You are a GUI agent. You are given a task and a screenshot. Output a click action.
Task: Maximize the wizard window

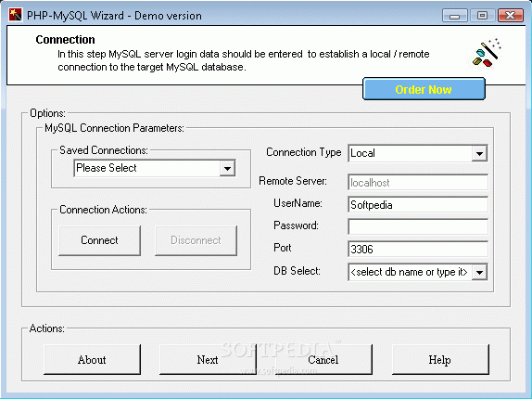[x=482, y=16]
